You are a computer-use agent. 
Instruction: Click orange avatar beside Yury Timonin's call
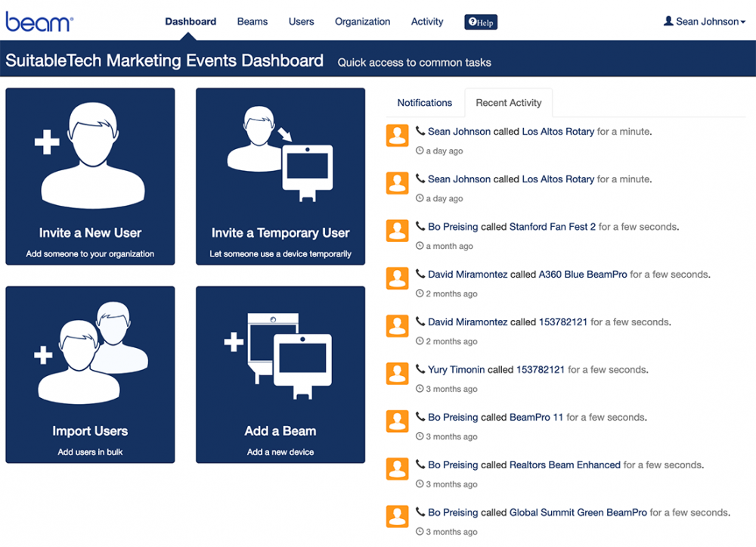(397, 374)
